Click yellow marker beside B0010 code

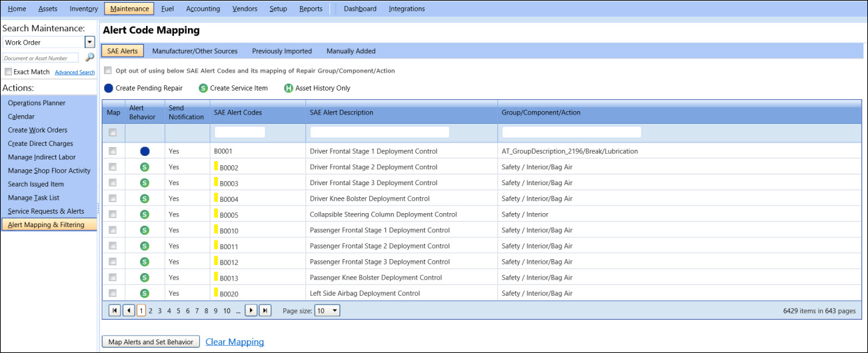pyautogui.click(x=216, y=230)
